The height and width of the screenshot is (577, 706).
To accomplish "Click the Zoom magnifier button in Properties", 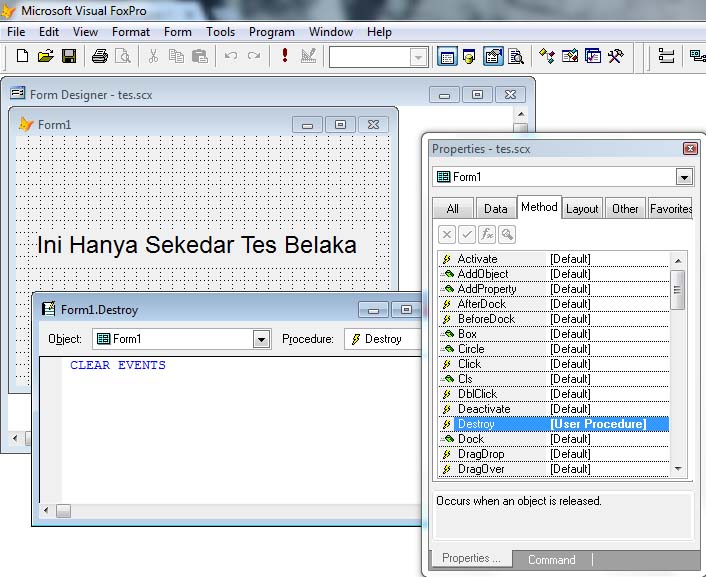I will 507,234.
